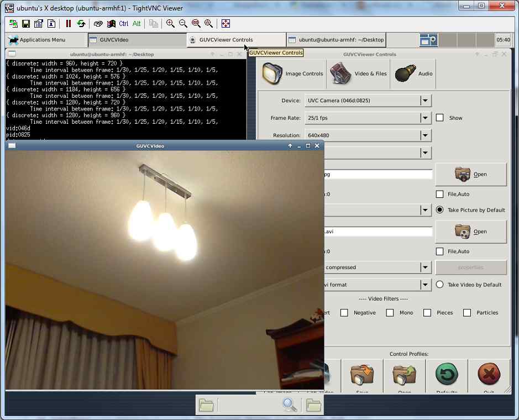Toggle the Alt key toolbar button

tap(137, 24)
